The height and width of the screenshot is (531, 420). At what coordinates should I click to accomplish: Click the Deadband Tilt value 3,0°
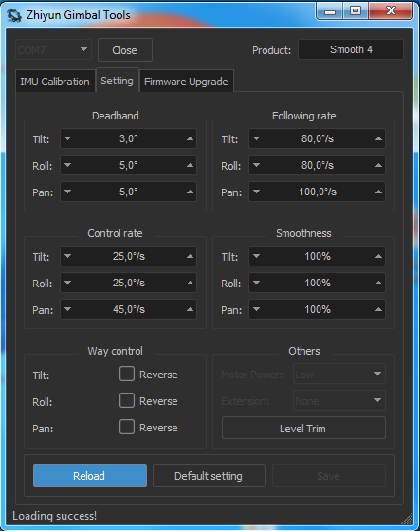pyautogui.click(x=128, y=138)
